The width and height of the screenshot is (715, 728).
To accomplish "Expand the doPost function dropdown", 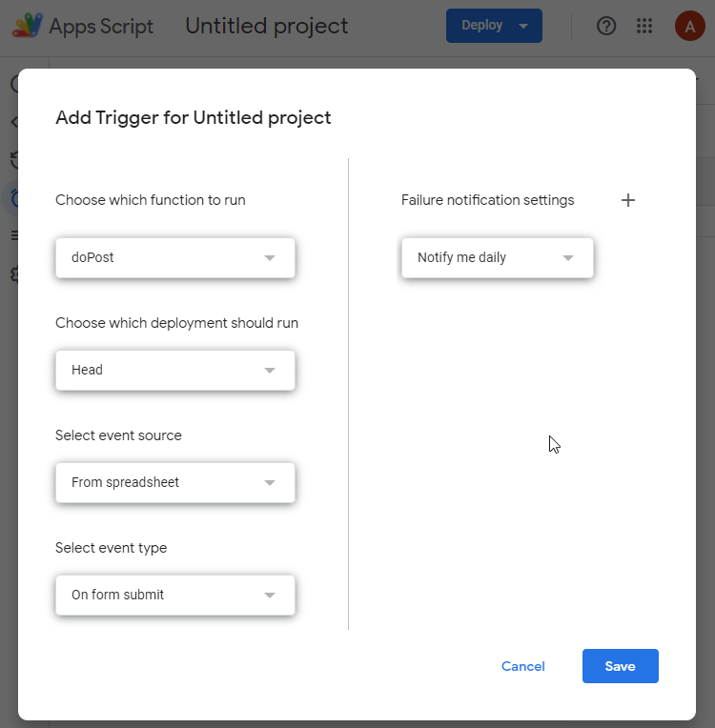I will pos(175,257).
